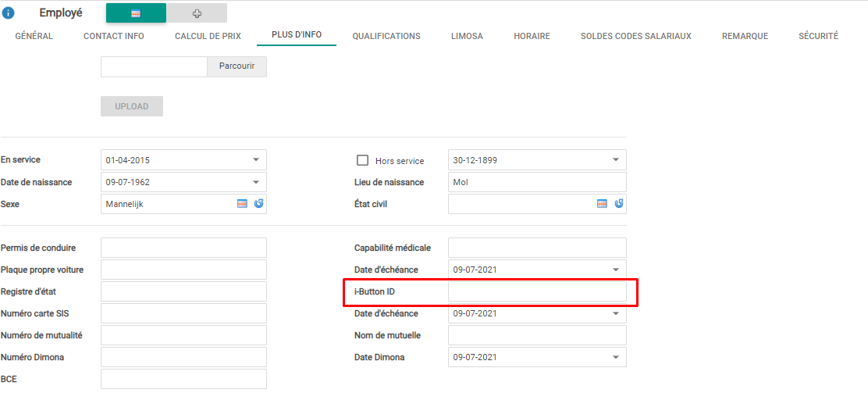Screen dimensions: 868x400
Task: Open the Horaire tab
Action: 532,36
